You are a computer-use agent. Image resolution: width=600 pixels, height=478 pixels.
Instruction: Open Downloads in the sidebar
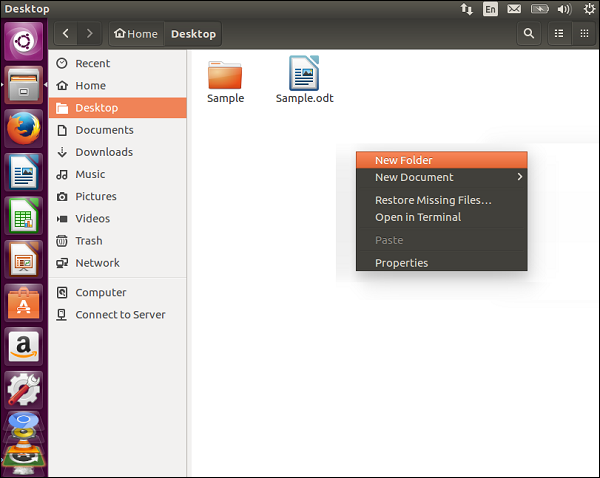coord(104,152)
